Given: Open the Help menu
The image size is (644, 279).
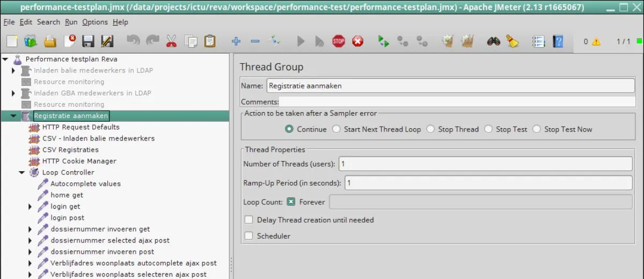Looking at the screenshot, I should tap(120, 22).
